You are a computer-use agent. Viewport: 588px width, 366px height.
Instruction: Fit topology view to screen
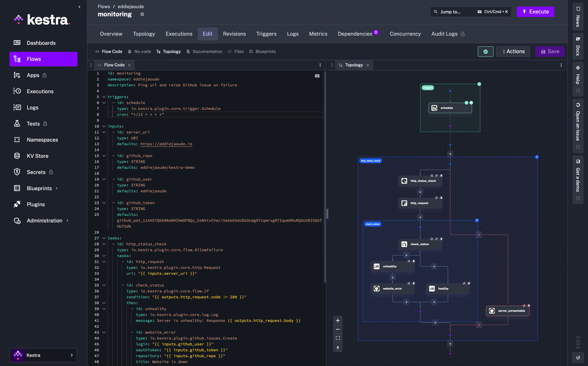click(x=337, y=338)
